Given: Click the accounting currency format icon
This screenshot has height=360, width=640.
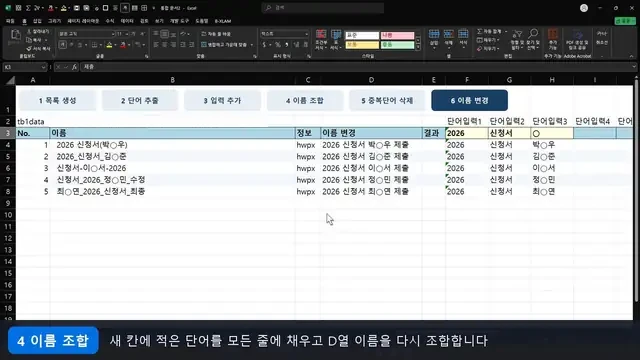Looking at the screenshot, I should [x=264, y=44].
